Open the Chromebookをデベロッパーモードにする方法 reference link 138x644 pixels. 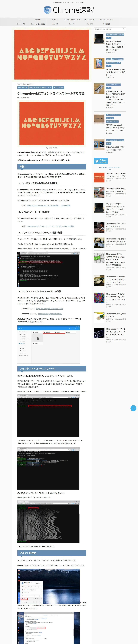[51, 226]
